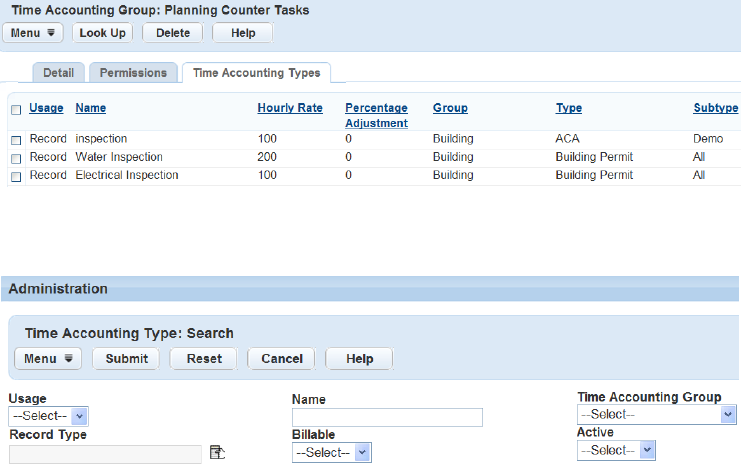Toggle the select-all header checkbox
The image size is (741, 469).
(16, 109)
